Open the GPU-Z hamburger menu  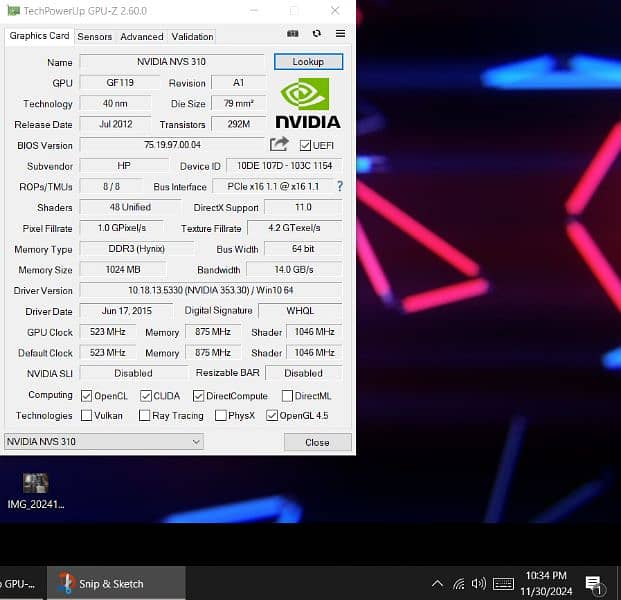pyautogui.click(x=341, y=33)
